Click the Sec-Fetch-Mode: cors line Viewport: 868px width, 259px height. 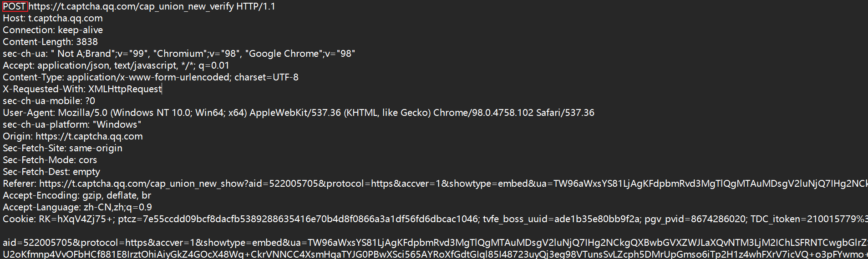50,160
